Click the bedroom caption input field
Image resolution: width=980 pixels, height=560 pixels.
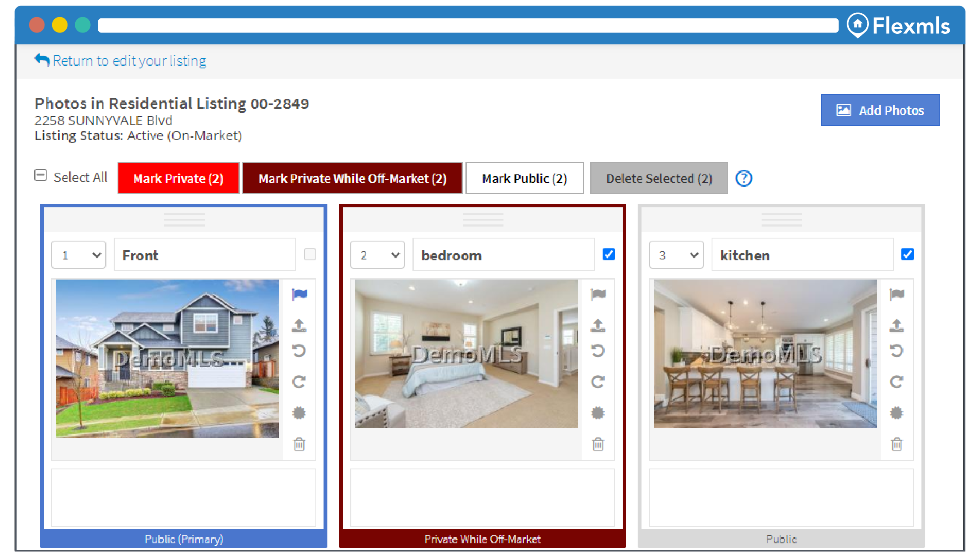503,255
